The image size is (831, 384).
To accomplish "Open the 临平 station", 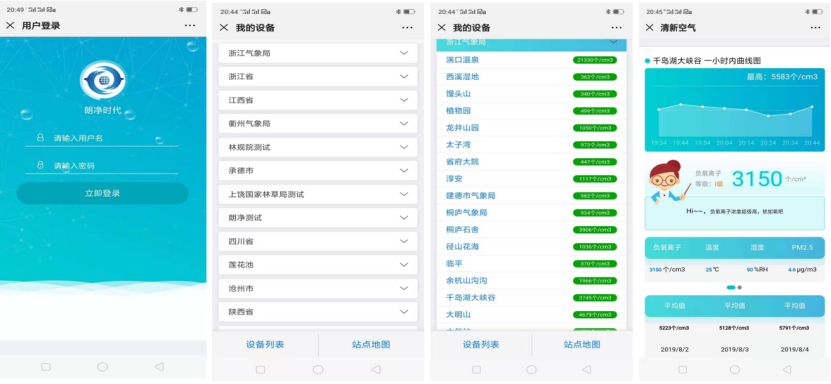I will 531,263.
